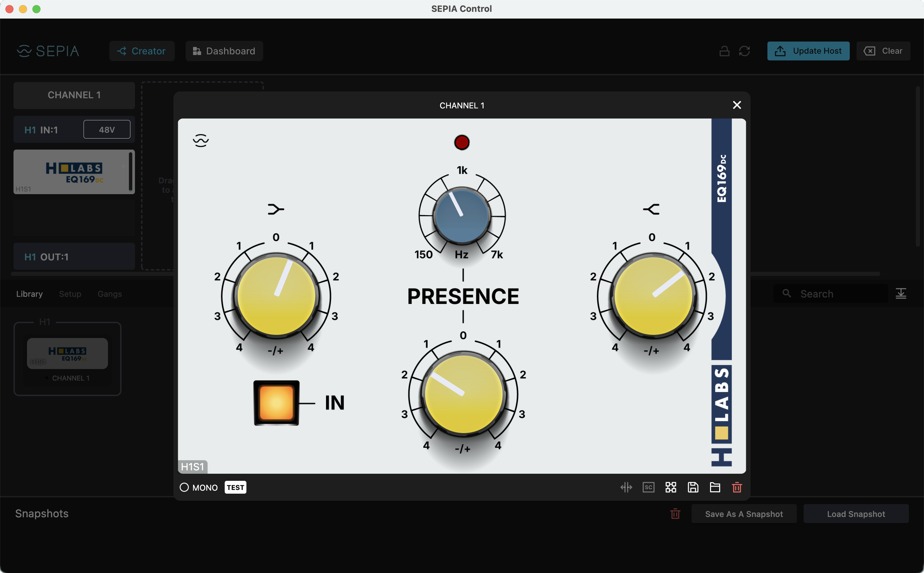Switch to the Setup tab

coord(70,294)
